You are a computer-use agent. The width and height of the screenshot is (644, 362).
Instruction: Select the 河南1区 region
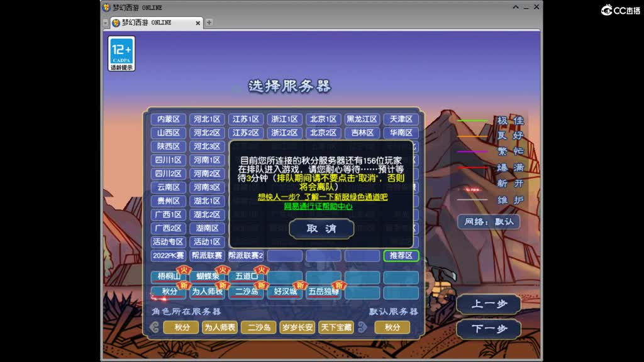click(207, 160)
